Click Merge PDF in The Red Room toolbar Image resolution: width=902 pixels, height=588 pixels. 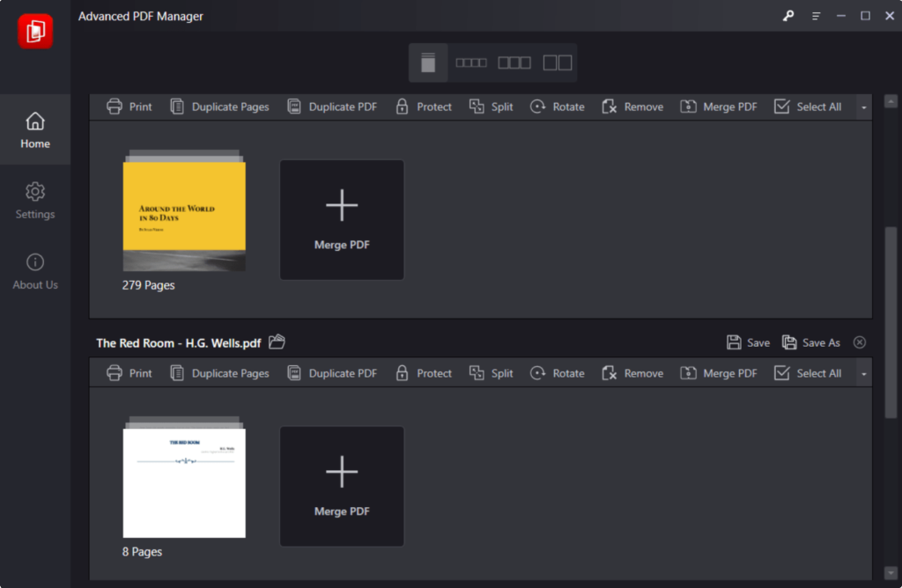719,373
